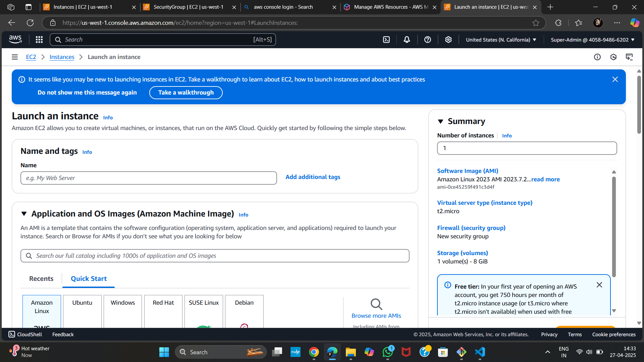Open the Super-Admin account dropdown
This screenshot has height=362, width=644.
point(593,40)
